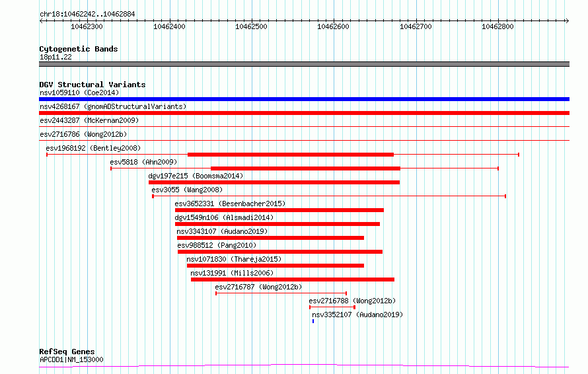Open the nsv3352107 (Audano2019) label
This screenshot has height=374, width=588.
click(x=357, y=315)
